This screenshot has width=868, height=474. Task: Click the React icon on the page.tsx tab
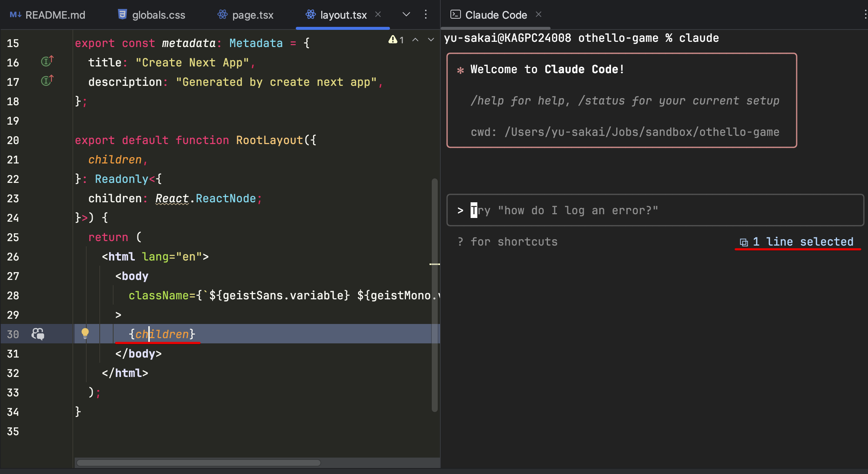(223, 14)
